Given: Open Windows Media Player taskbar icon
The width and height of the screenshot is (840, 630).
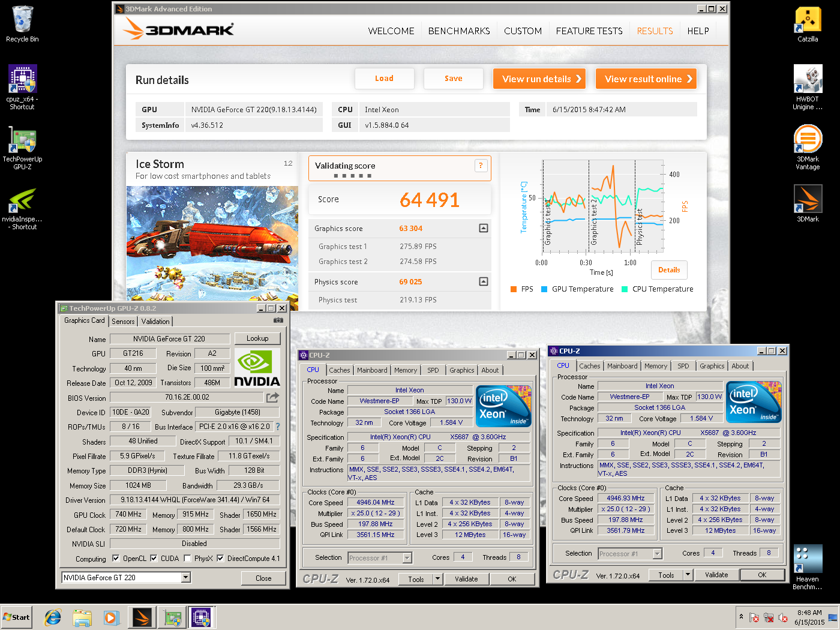Looking at the screenshot, I should pos(111,617).
